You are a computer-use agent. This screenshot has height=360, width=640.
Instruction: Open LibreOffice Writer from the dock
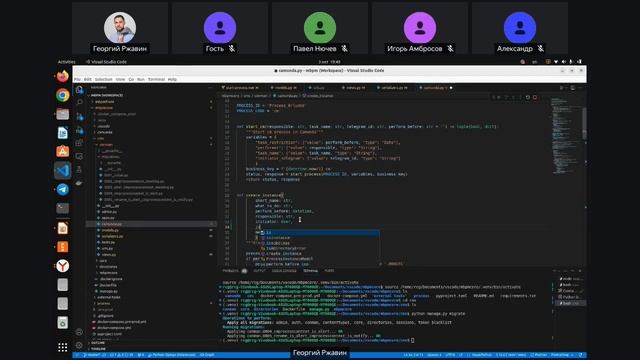click(x=62, y=133)
